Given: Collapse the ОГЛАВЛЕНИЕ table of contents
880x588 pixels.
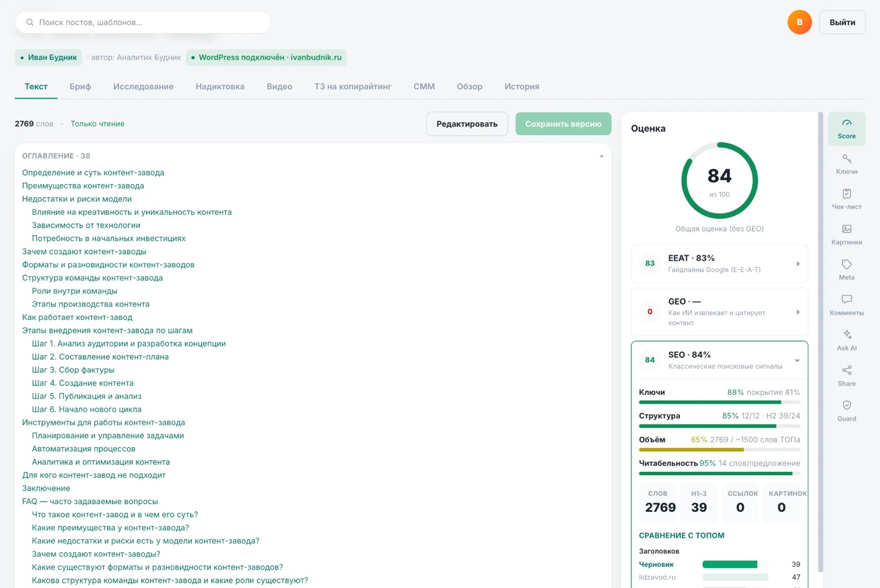Looking at the screenshot, I should [x=601, y=156].
